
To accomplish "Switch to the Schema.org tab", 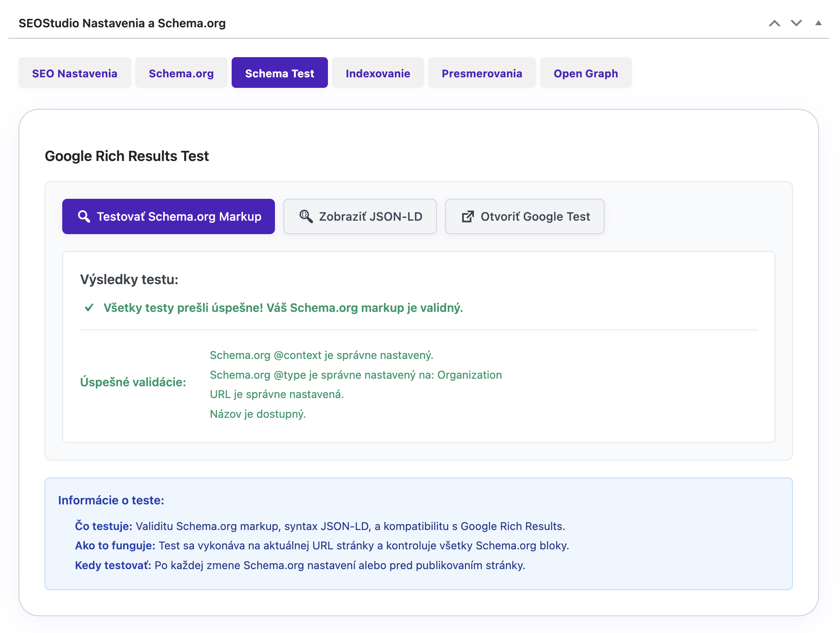I will coord(181,73).
